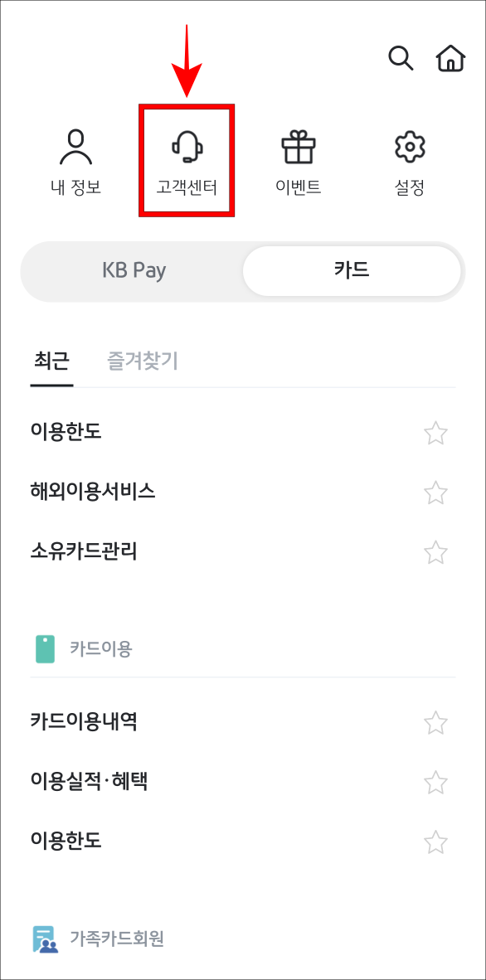Star 해외이용서비스 as a favorite
Image resolution: width=486 pixels, height=980 pixels.
[435, 492]
